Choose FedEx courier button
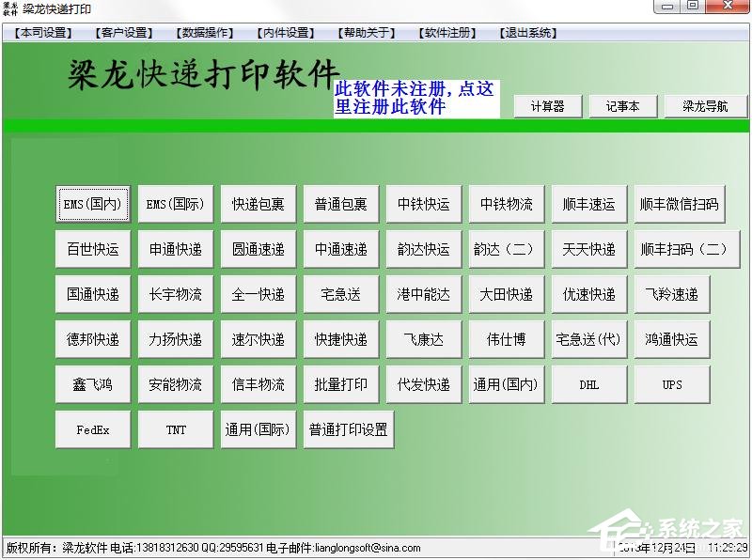 [92, 429]
